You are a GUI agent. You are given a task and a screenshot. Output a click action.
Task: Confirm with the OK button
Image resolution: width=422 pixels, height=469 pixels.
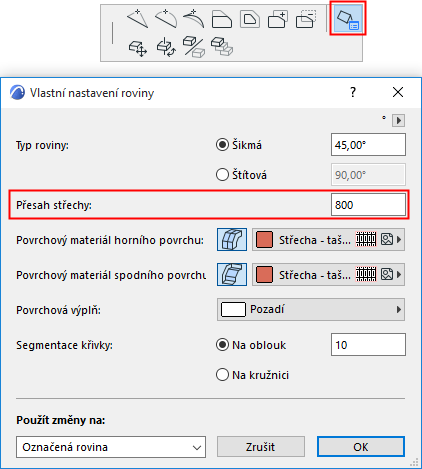[x=361, y=447]
